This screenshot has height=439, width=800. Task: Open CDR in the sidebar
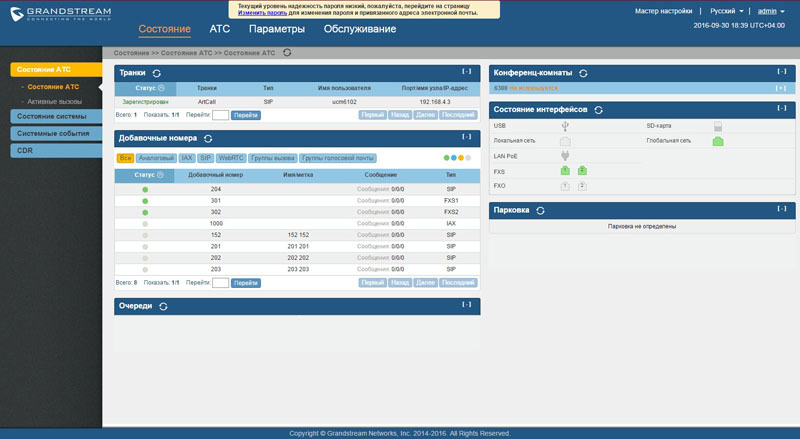(x=56, y=151)
